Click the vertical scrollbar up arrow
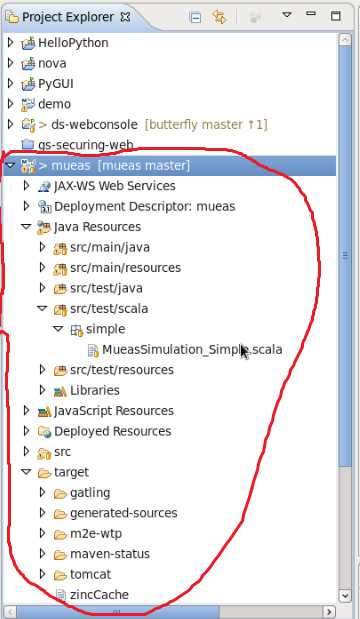The image size is (360, 619). click(x=345, y=39)
